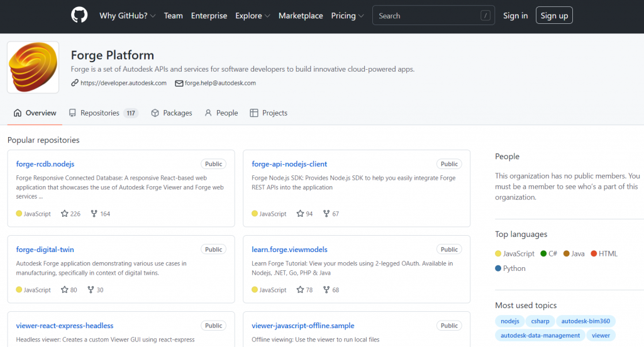Open the Packages tab
This screenshot has width=644, height=347.
[x=172, y=113]
